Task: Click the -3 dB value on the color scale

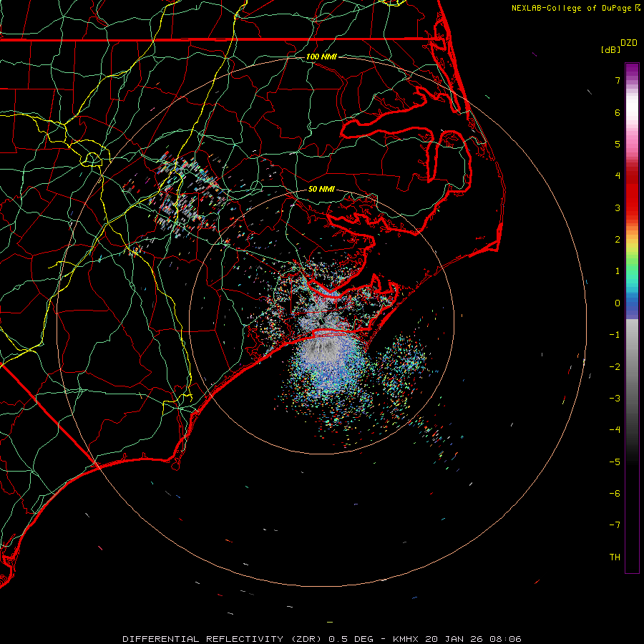Action: tap(615, 399)
